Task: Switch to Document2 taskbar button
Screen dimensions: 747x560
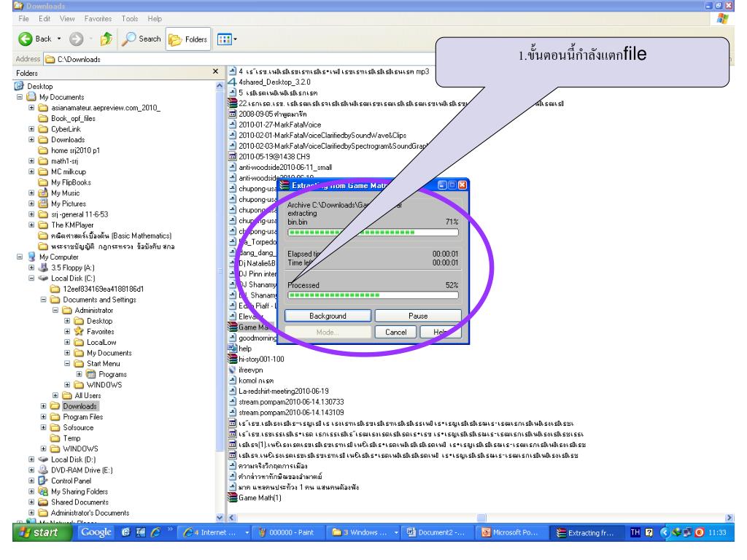Action: pos(437,533)
